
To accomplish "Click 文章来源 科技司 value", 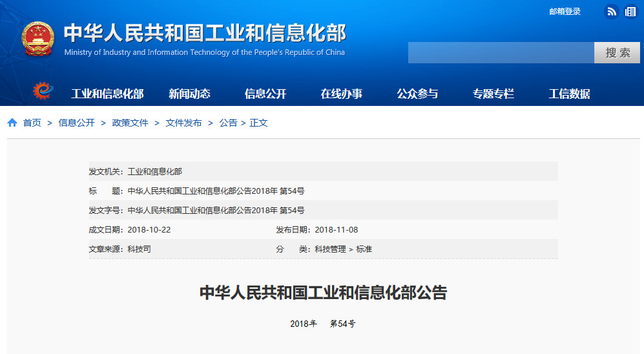I will [x=140, y=249].
